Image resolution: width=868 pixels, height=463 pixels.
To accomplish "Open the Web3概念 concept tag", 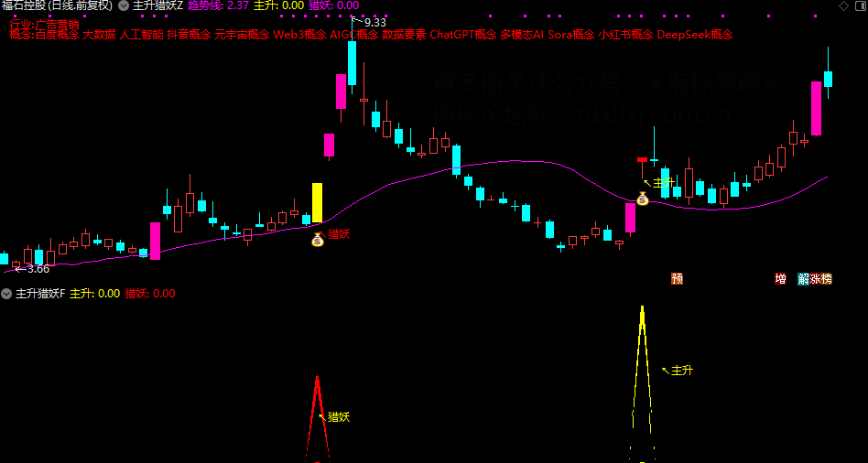I will point(299,35).
